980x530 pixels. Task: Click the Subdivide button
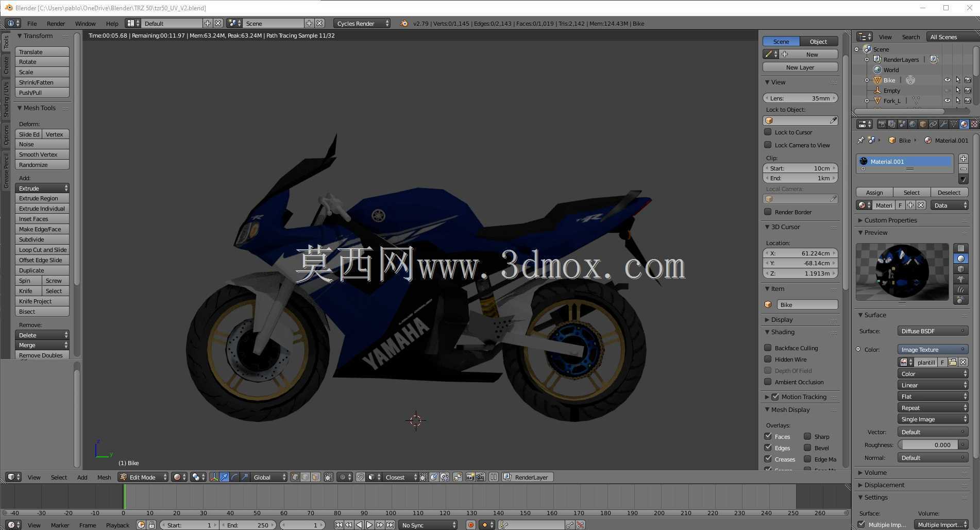pyautogui.click(x=42, y=239)
